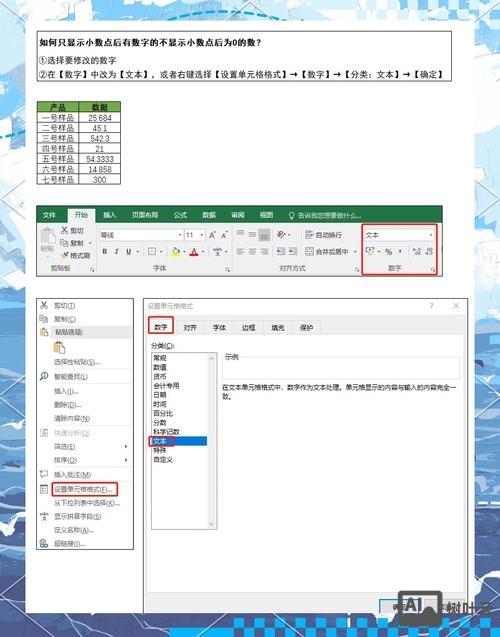
Task: Choose 超链接(I)... from context menu
Action: [69, 544]
